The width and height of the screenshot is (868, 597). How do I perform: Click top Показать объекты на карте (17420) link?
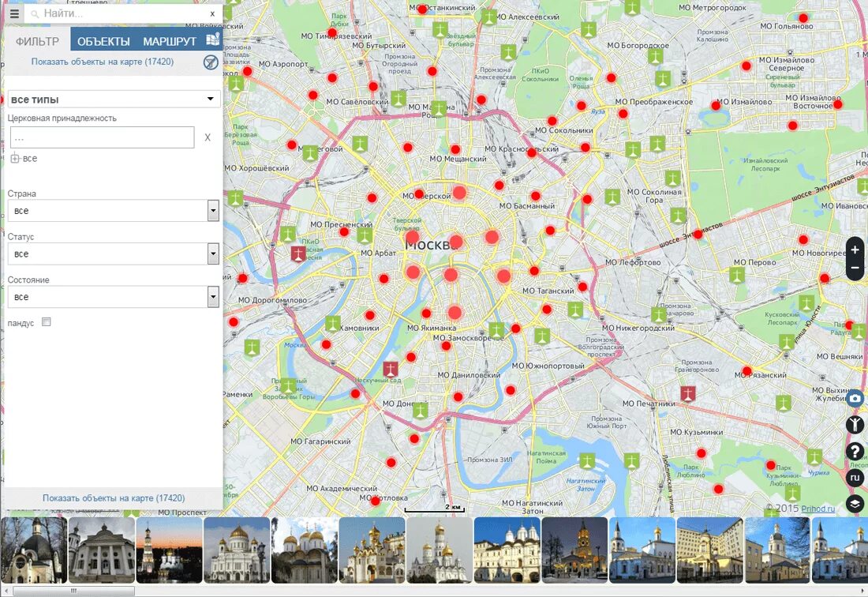click(103, 62)
